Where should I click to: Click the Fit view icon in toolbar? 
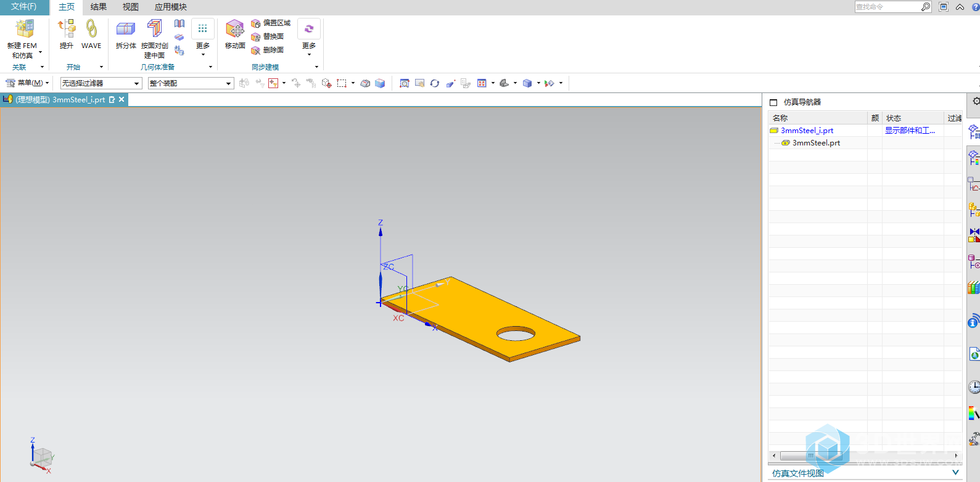(405, 83)
